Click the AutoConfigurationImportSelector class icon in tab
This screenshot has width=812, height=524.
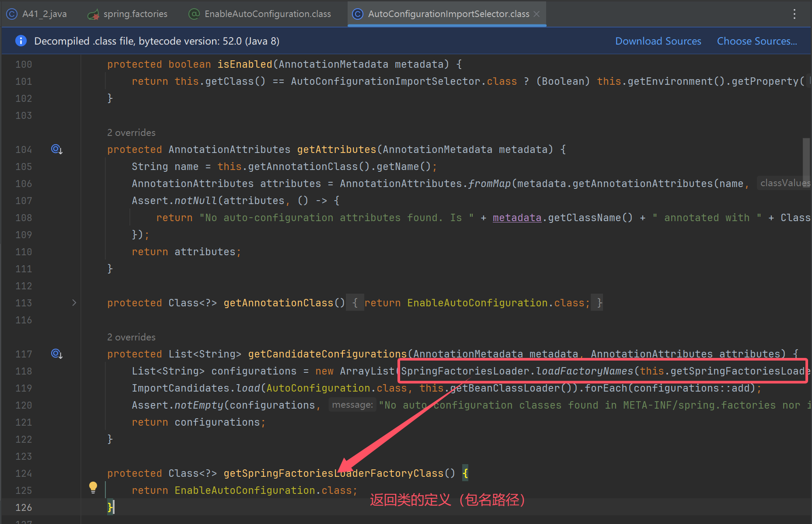(x=358, y=14)
